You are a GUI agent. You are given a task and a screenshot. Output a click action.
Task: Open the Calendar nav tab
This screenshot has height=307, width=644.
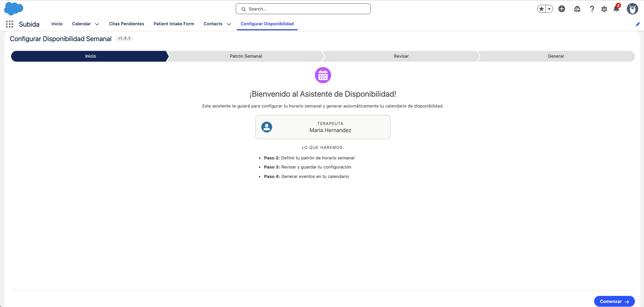[81, 24]
